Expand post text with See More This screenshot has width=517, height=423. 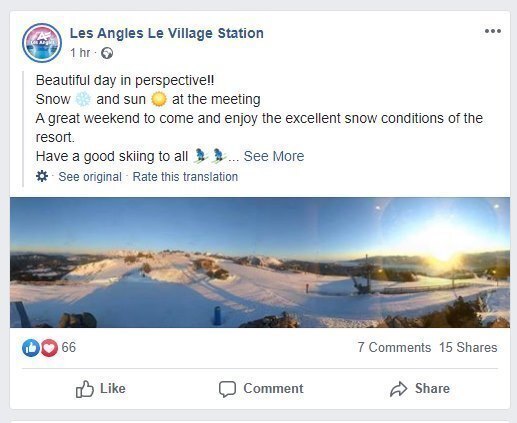tap(274, 156)
